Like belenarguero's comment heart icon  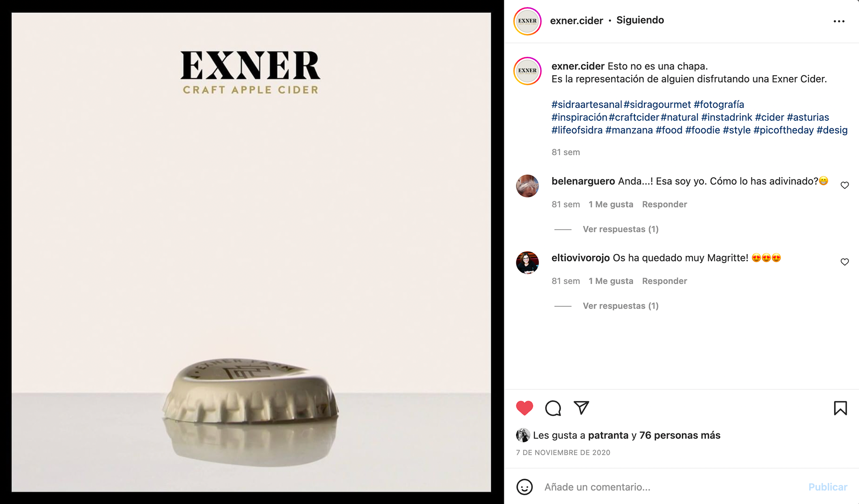point(845,185)
